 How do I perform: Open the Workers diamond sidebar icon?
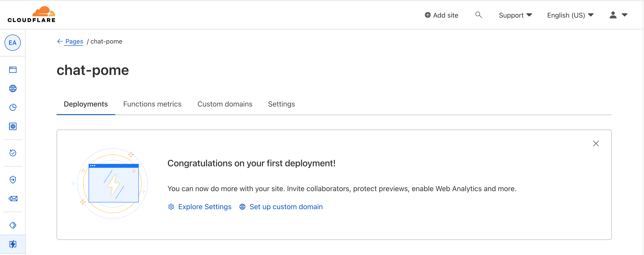click(13, 225)
